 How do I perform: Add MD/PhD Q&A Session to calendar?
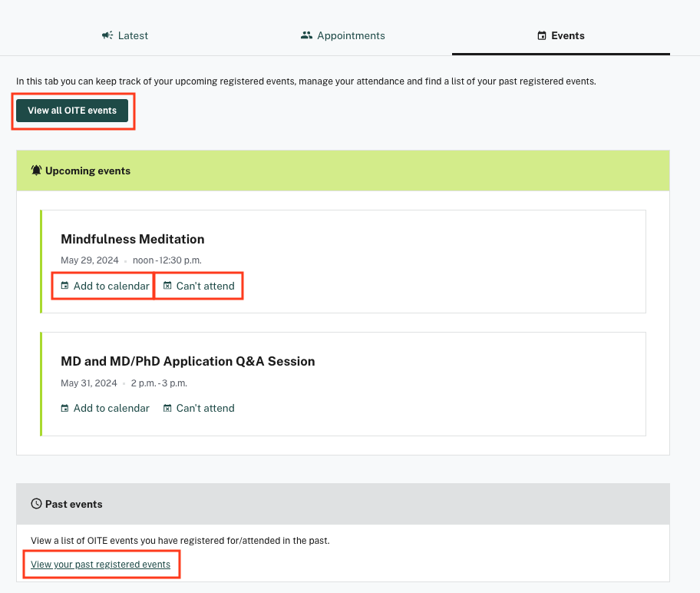point(105,408)
